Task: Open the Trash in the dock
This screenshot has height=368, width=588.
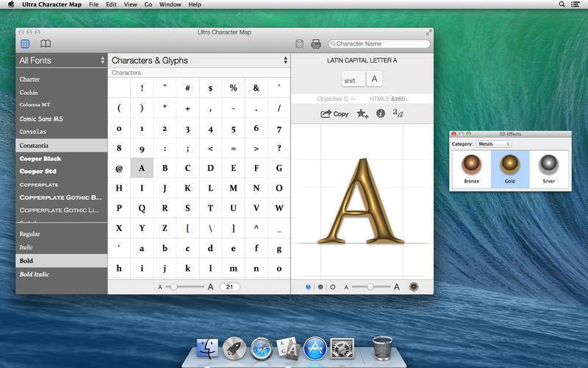Action: pos(382,348)
